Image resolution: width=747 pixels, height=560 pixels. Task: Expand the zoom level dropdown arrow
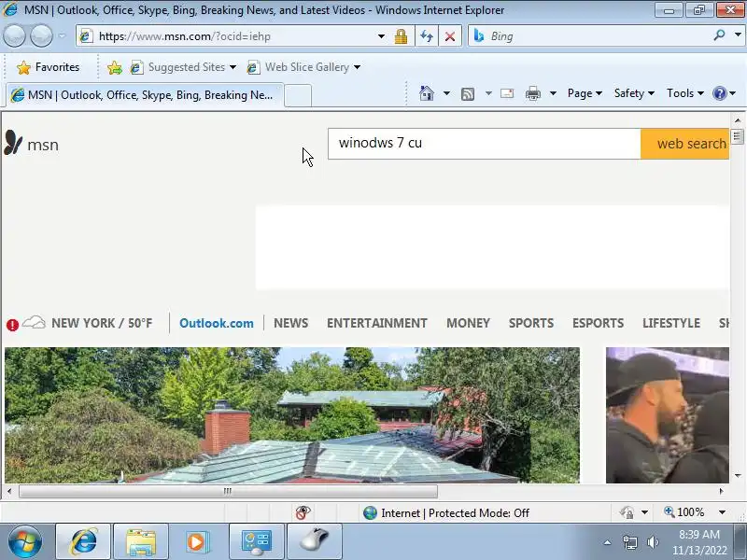(x=722, y=512)
